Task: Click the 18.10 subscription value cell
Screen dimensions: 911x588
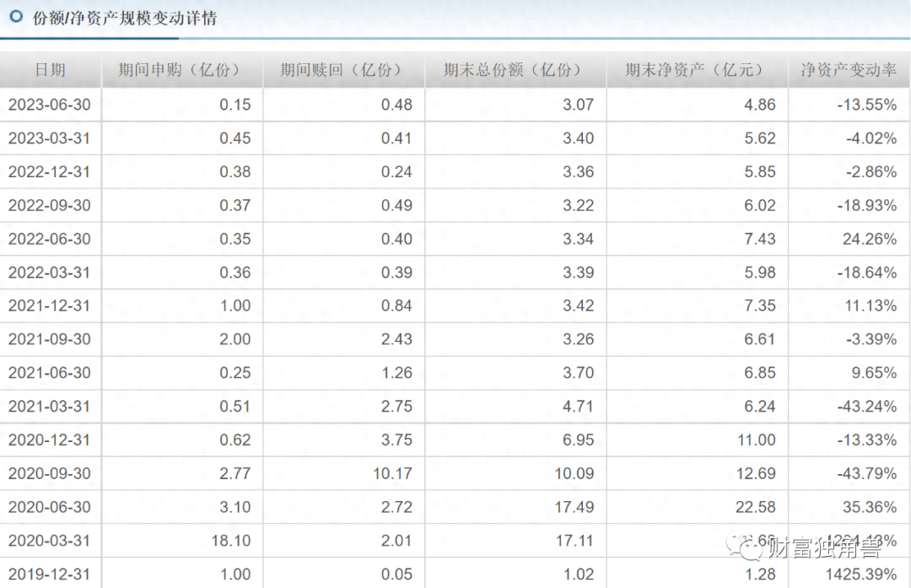Action: coord(234,540)
